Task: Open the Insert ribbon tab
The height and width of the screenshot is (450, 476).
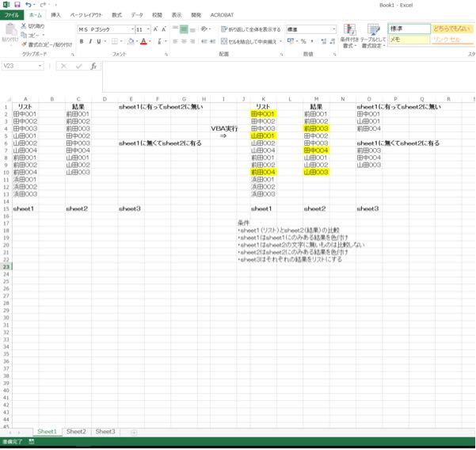Action: [x=55, y=15]
